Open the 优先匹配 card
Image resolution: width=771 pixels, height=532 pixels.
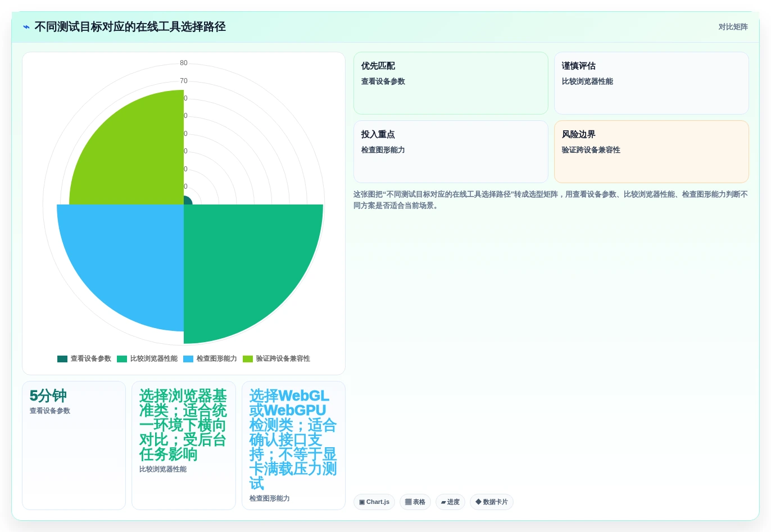pos(451,83)
